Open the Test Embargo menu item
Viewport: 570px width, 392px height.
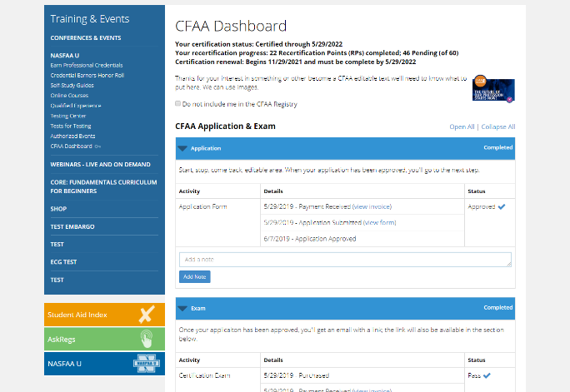pos(72,226)
